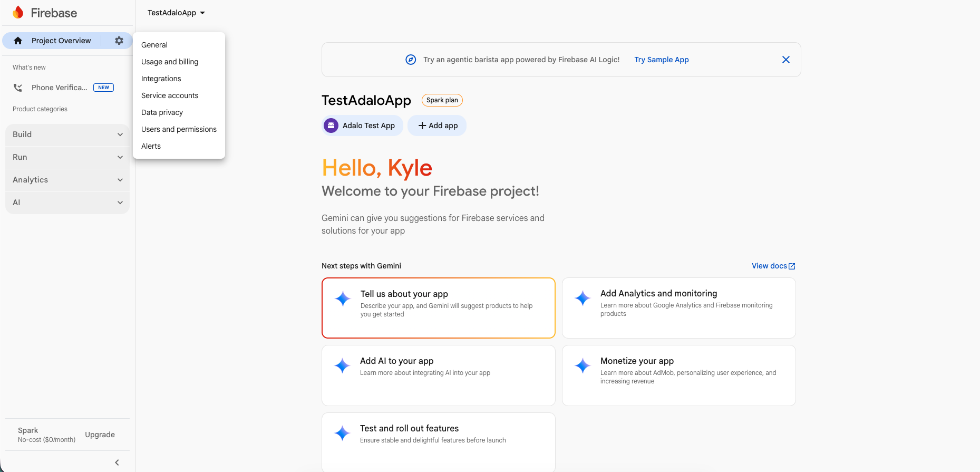
Task: Click the sparkle icon on Monetize your app
Action: click(x=583, y=365)
